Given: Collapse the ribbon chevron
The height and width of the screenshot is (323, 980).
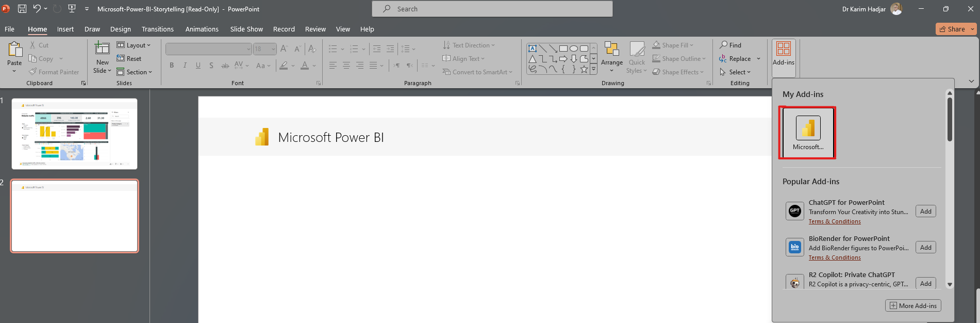Looking at the screenshot, I should (971, 82).
